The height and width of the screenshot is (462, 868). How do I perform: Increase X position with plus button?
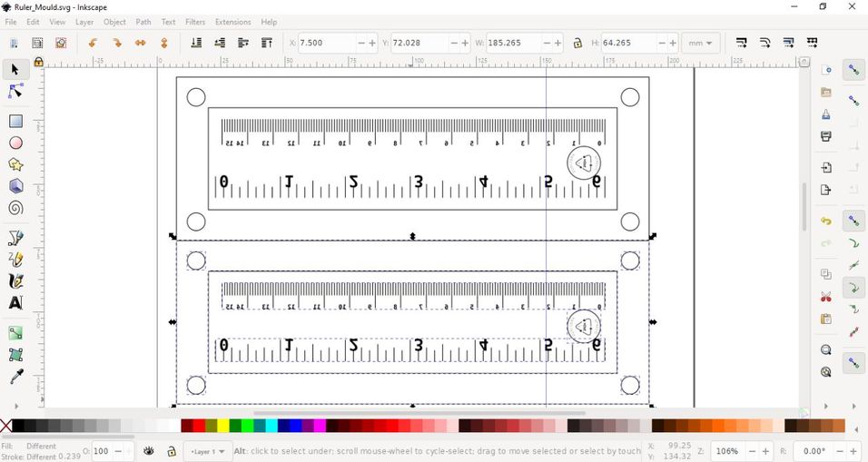click(x=372, y=43)
